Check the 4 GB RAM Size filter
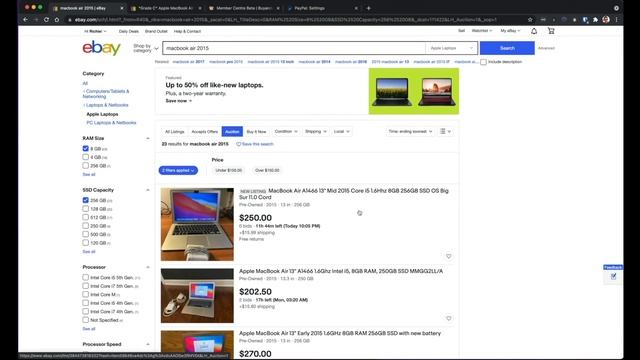This screenshot has width=640, height=360. pos(85,157)
